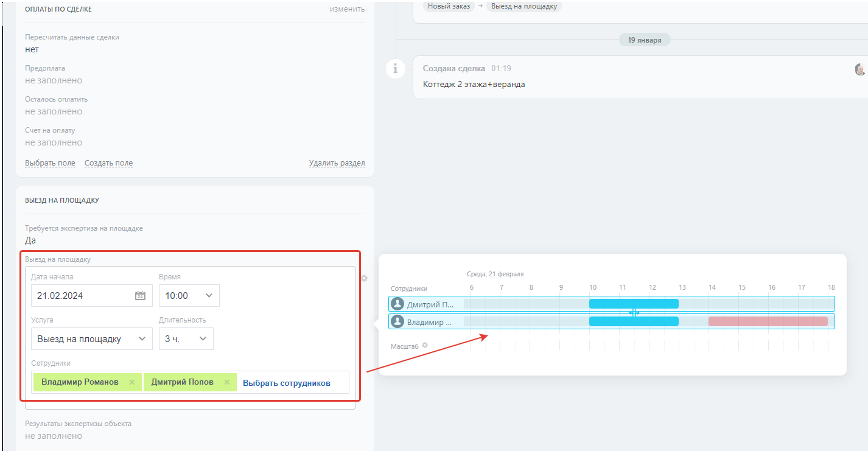
Task: Expand the Услуга dropdown
Action: coord(91,339)
